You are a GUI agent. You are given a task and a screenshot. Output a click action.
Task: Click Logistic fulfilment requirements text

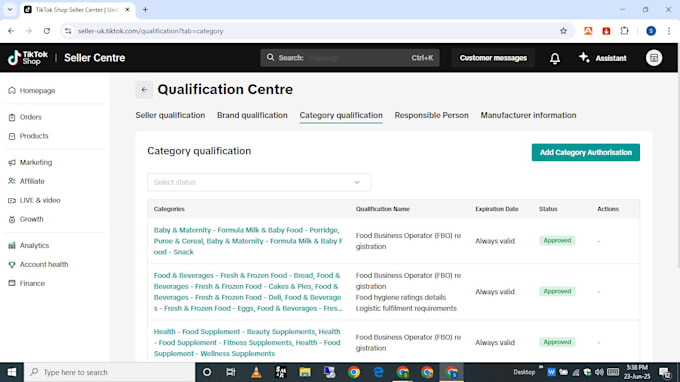[x=406, y=308]
